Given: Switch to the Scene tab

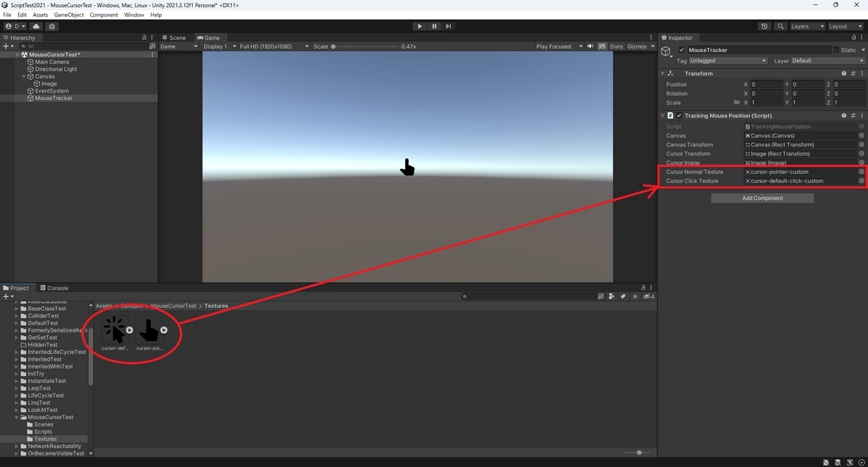Looking at the screenshot, I should (176, 37).
